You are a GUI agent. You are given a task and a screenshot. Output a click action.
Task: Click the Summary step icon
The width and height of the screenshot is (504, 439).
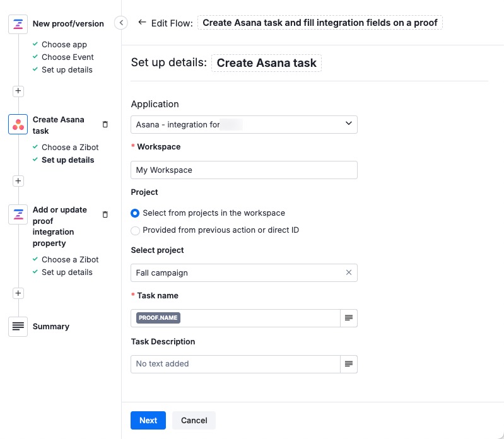18,327
